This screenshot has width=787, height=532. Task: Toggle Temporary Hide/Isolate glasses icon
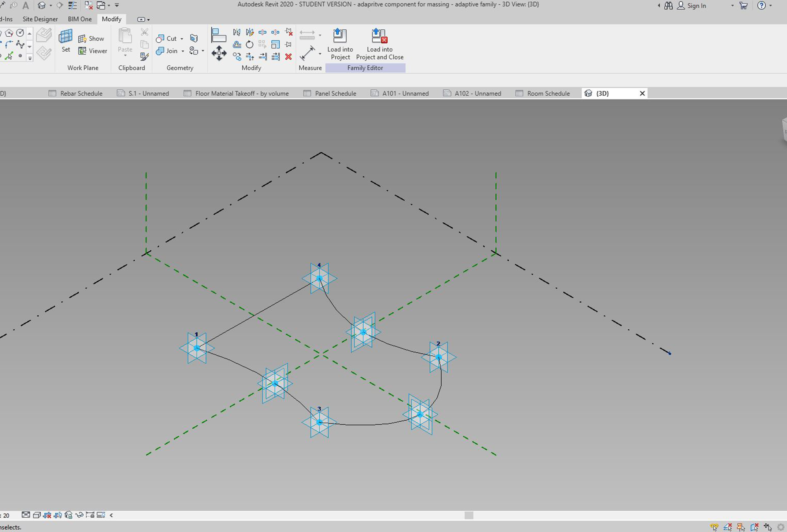[x=79, y=515]
